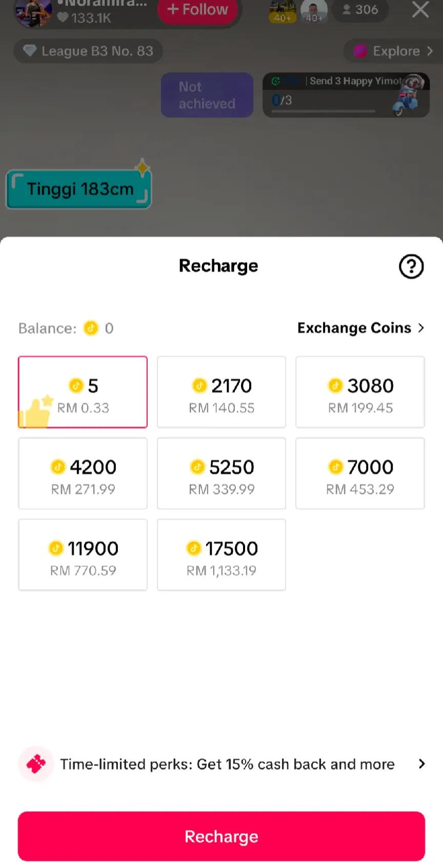Tap the League B3 No. 83 badge
The height and width of the screenshot is (868, 443).
88,51
